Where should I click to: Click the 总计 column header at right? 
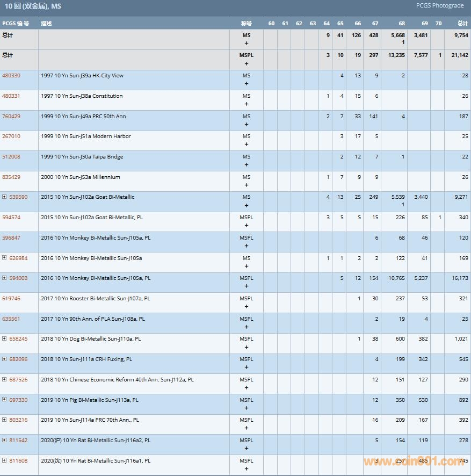(x=462, y=24)
